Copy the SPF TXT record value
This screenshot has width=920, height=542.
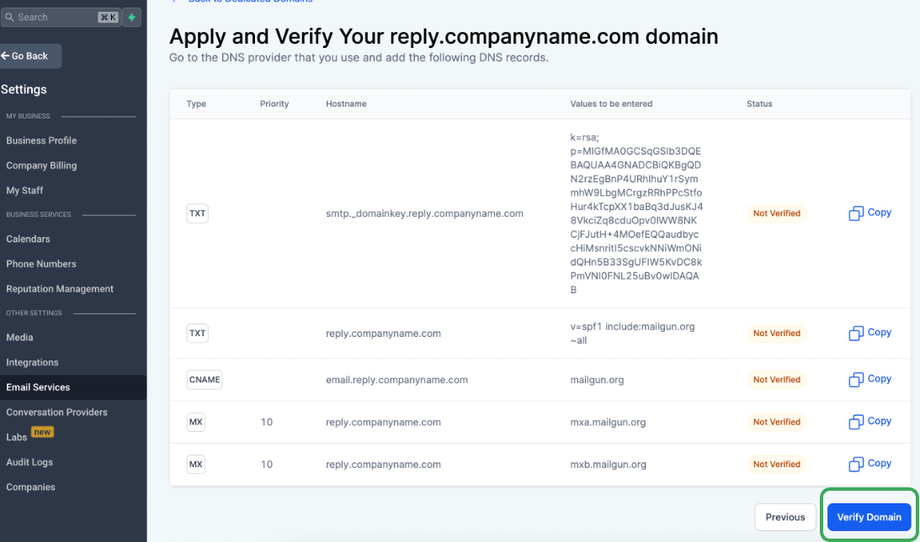(869, 333)
